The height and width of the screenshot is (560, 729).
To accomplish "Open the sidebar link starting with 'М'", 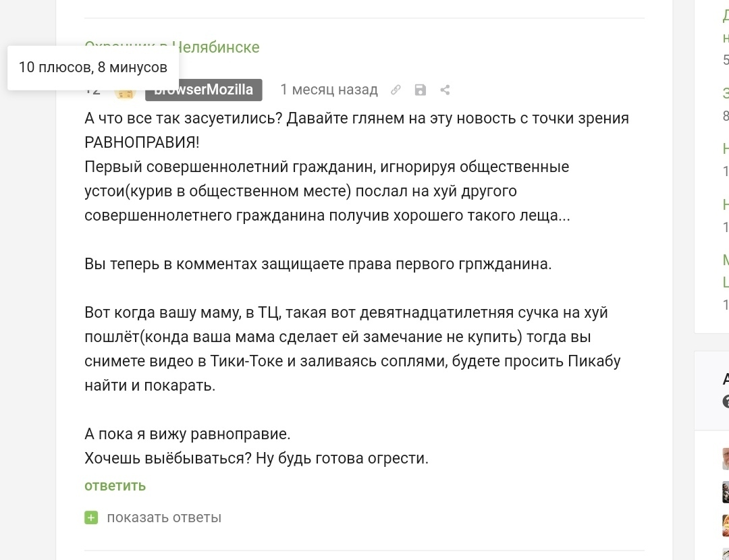I will [x=726, y=260].
